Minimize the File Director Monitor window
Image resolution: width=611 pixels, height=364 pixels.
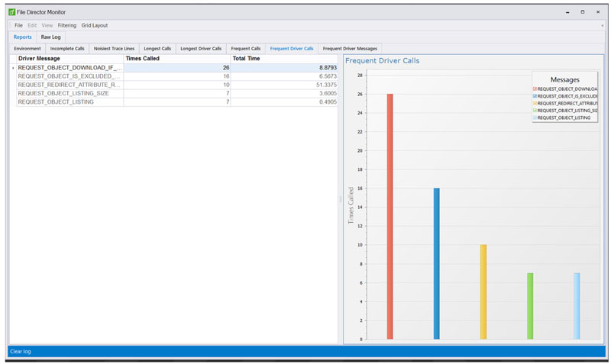[567, 12]
